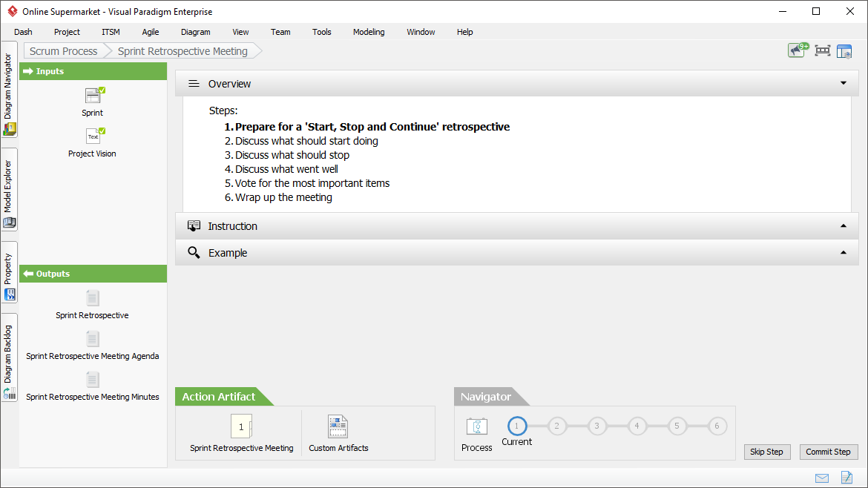Click the Inputs panel header
The image size is (868, 488).
coord(93,71)
